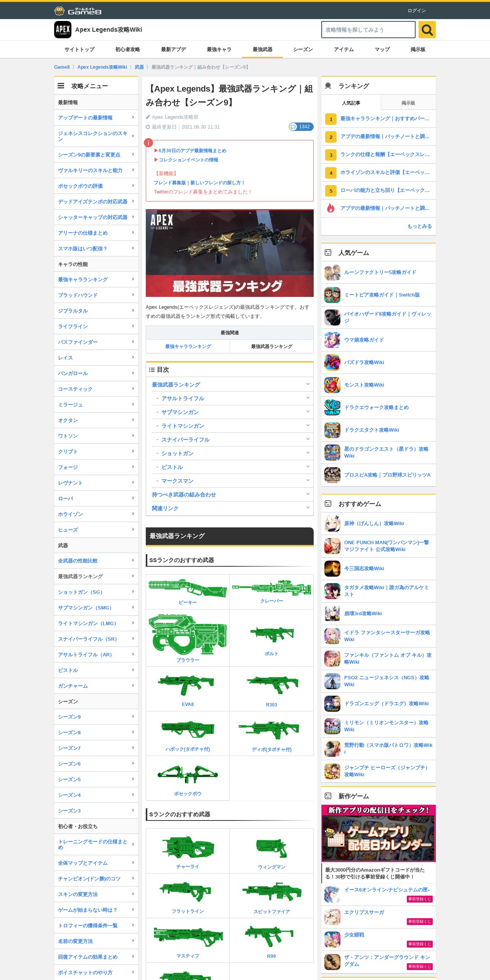
Task: Expand マークスマン chevron in table of contents
Action: coord(308,480)
